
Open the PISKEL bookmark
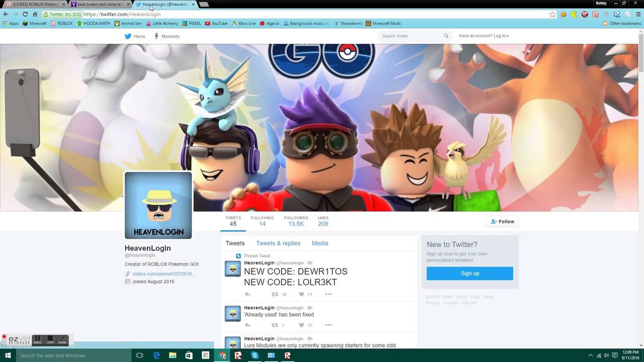click(192, 24)
